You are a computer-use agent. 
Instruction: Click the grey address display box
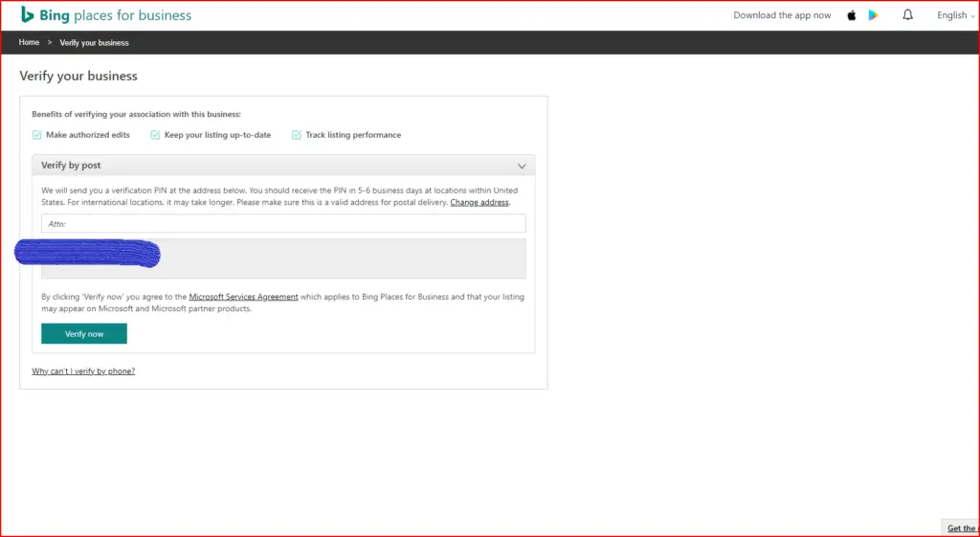coord(283,258)
